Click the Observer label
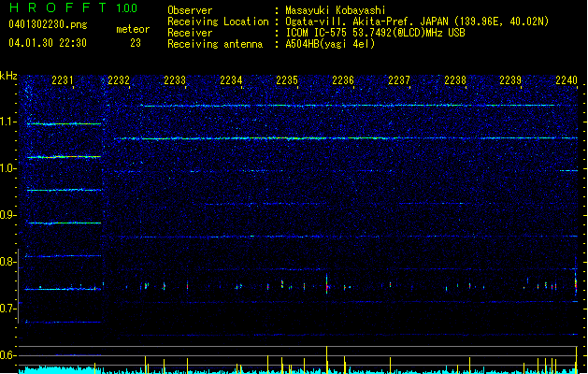The image size is (588, 374). coord(190,10)
